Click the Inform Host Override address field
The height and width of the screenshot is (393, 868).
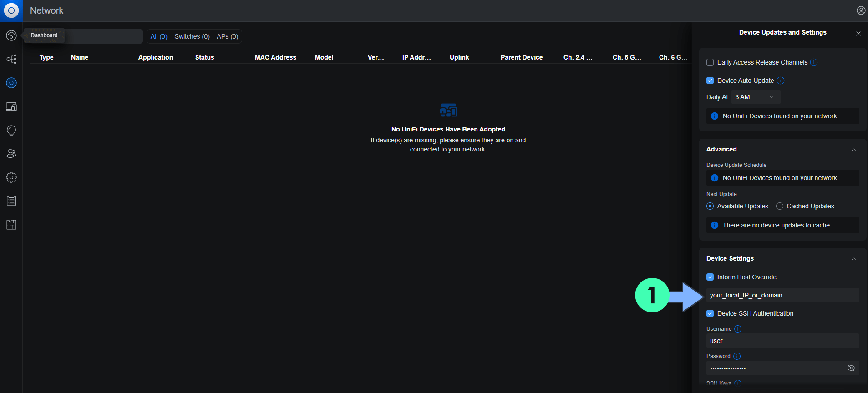783,295
